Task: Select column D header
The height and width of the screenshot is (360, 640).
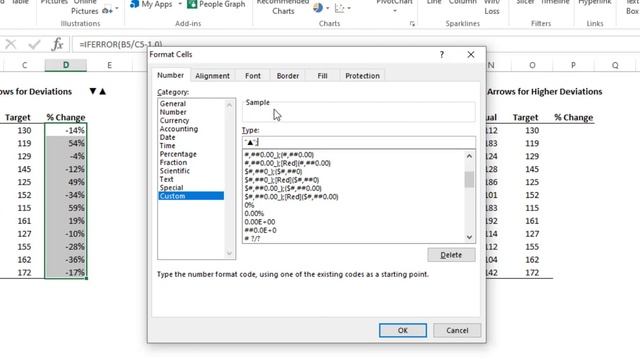Action: [66, 65]
